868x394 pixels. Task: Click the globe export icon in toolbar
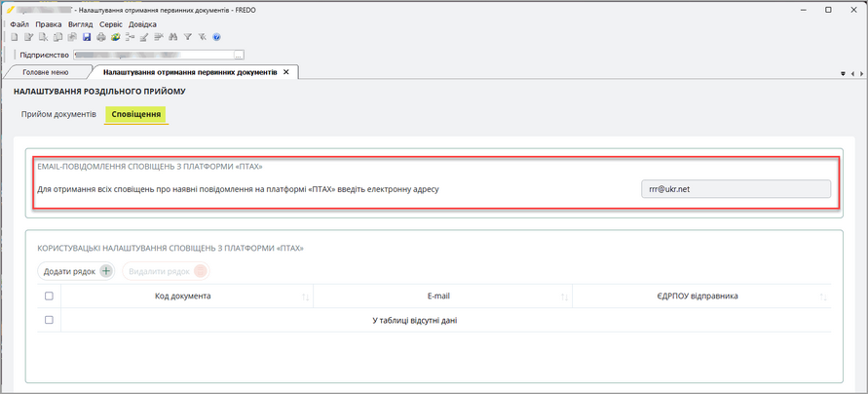point(116,37)
